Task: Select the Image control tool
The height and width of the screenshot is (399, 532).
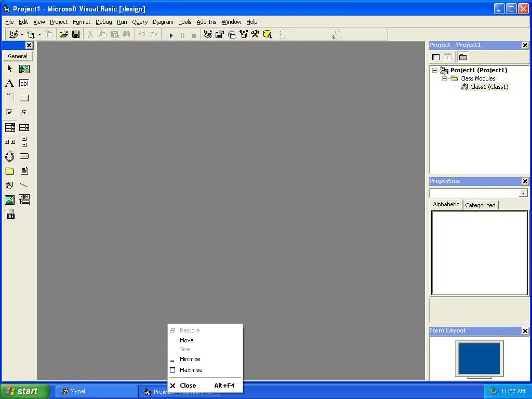Action: (9, 200)
